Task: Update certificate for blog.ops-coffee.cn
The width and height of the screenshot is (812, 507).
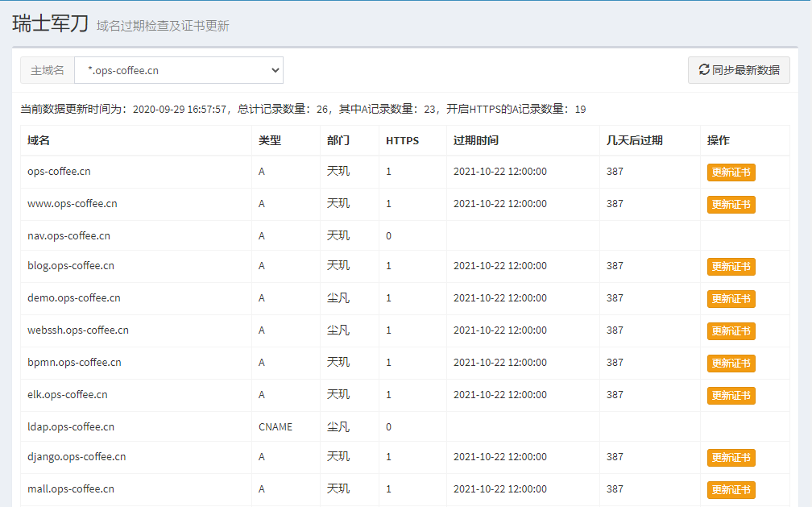Action: (731, 267)
